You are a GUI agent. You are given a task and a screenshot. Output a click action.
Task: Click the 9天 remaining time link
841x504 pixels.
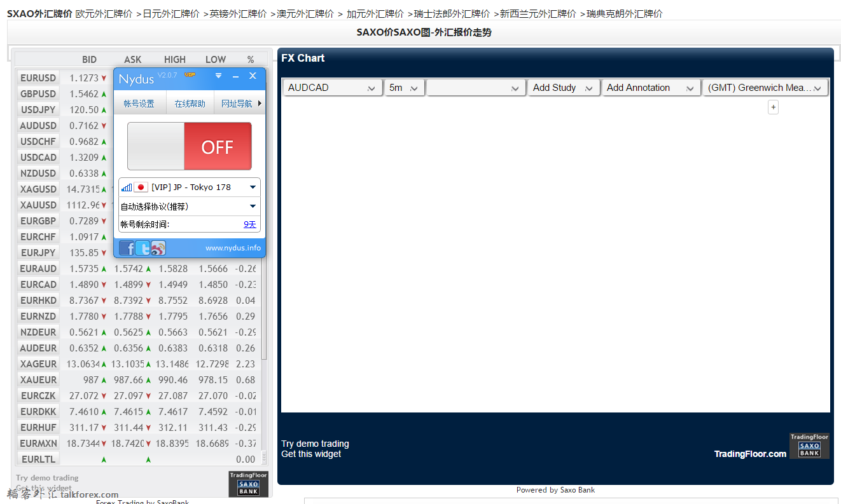click(x=250, y=224)
